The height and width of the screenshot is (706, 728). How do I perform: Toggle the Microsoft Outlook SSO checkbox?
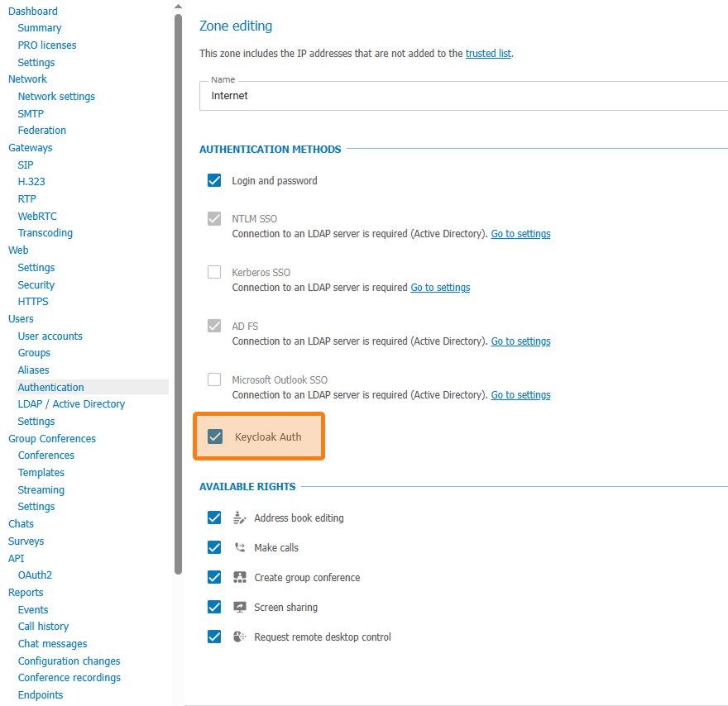pyautogui.click(x=214, y=379)
